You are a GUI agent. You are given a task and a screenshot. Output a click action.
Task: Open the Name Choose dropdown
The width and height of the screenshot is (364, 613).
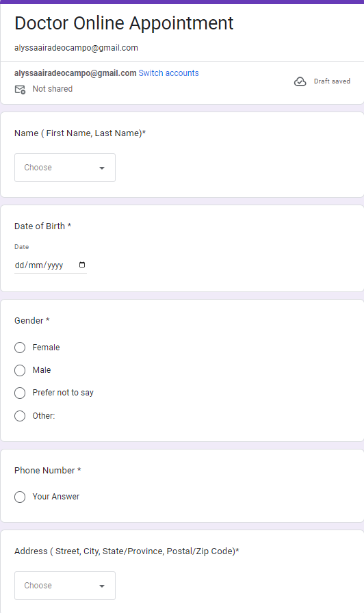[x=65, y=168]
